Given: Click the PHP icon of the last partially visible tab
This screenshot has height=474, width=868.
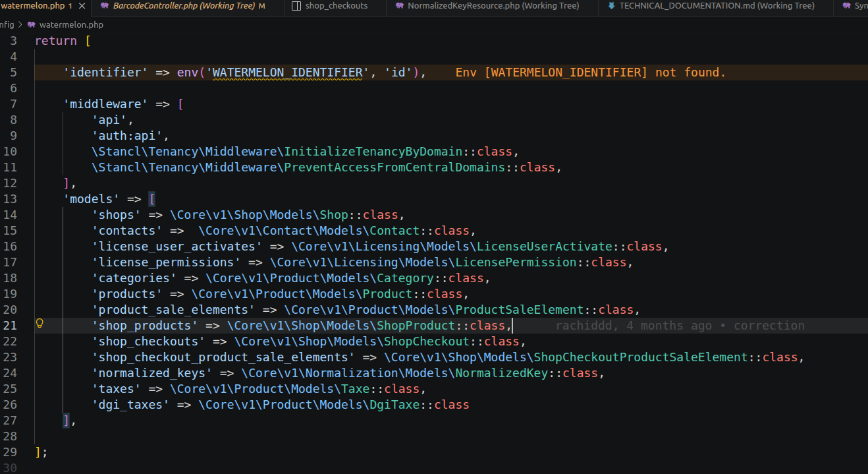Looking at the screenshot, I should click(x=846, y=6).
